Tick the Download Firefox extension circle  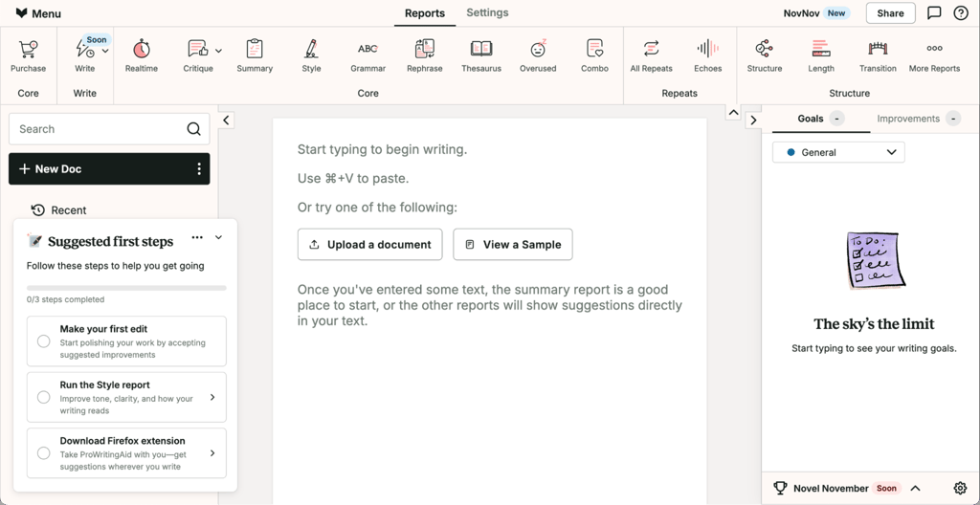coord(44,453)
